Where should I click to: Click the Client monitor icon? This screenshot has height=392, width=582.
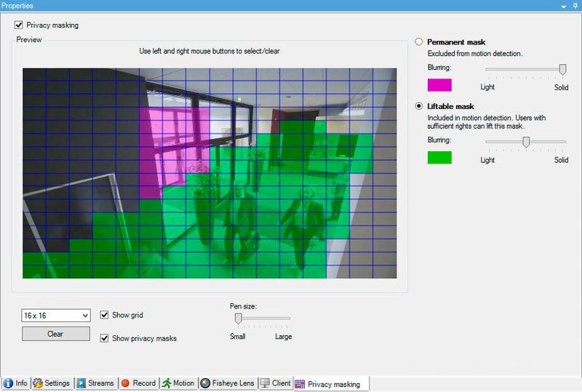(x=265, y=383)
